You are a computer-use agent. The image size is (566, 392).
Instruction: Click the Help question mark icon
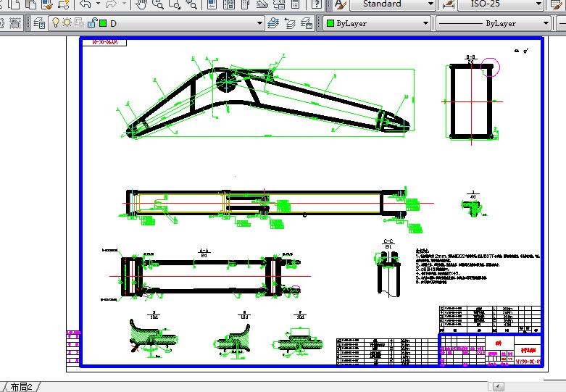[317, 4]
